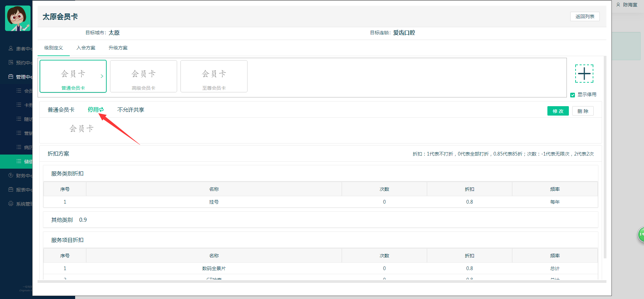Click the 返回列表 button
This screenshot has height=299, width=644.
(585, 16)
